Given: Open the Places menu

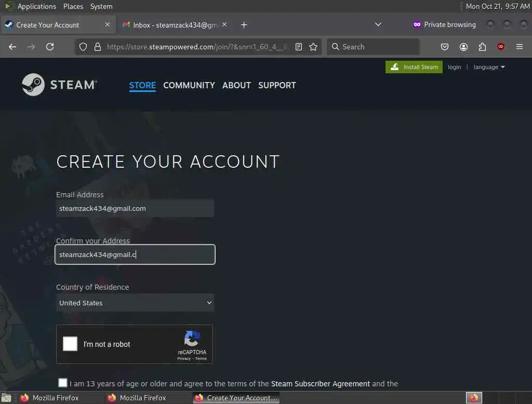Looking at the screenshot, I should tap(73, 6).
